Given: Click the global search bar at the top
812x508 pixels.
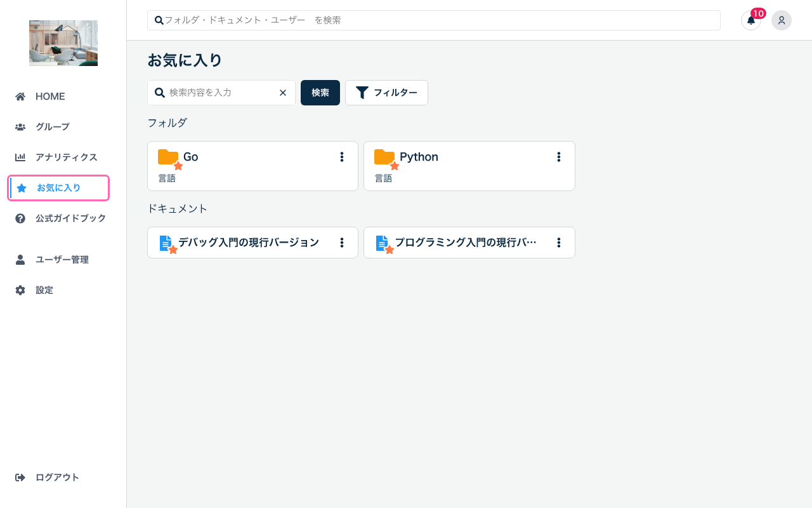Looking at the screenshot, I should point(433,20).
